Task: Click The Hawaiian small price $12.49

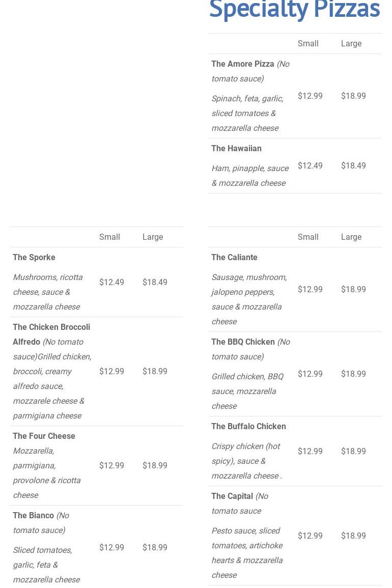Action: [310, 166]
